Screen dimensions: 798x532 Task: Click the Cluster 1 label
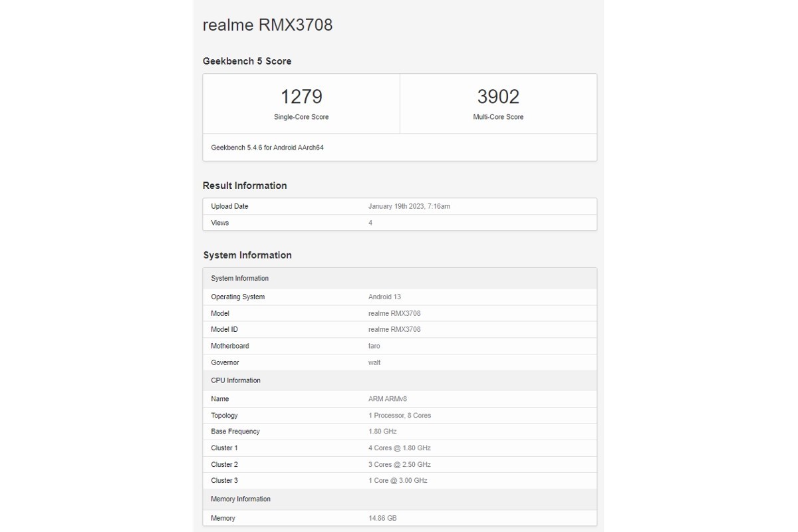[224, 448]
